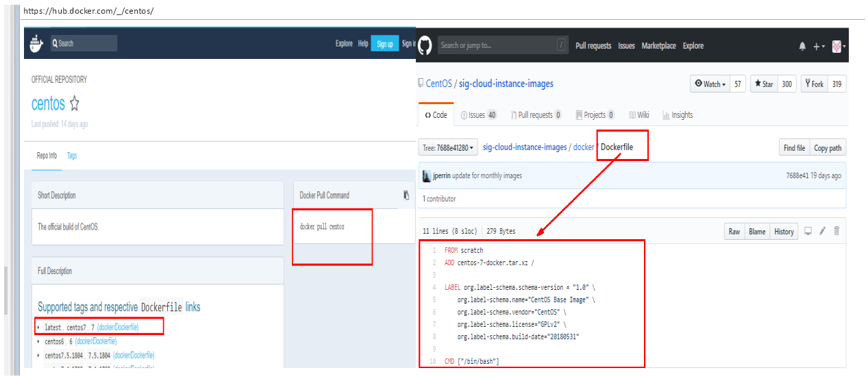Star the sig-cloud-instance-images repo

[x=762, y=84]
